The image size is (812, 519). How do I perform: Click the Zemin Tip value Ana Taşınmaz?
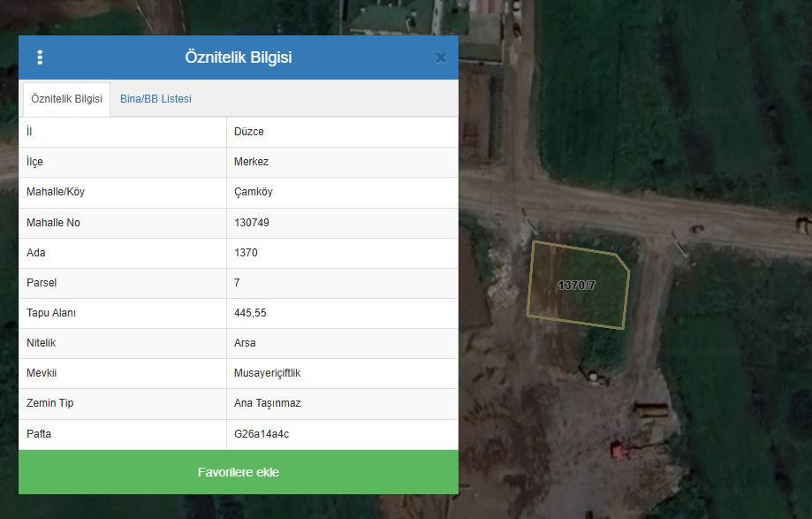click(267, 403)
